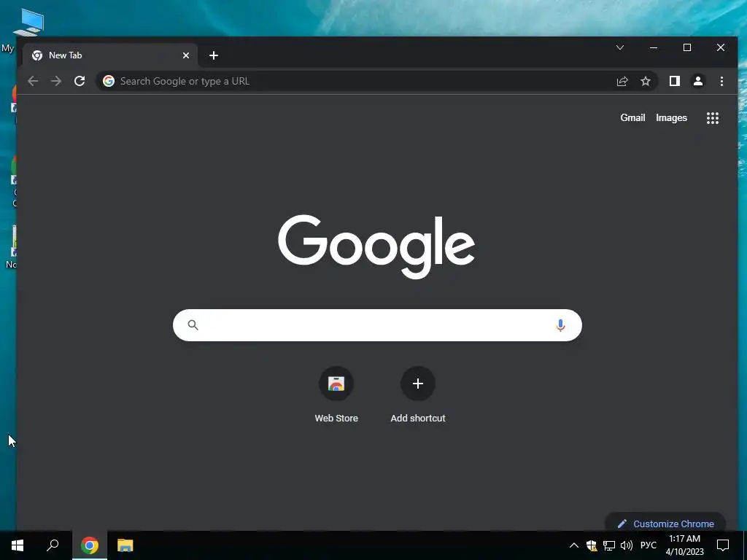
Task: Click Customize Chrome button
Action: (665, 524)
